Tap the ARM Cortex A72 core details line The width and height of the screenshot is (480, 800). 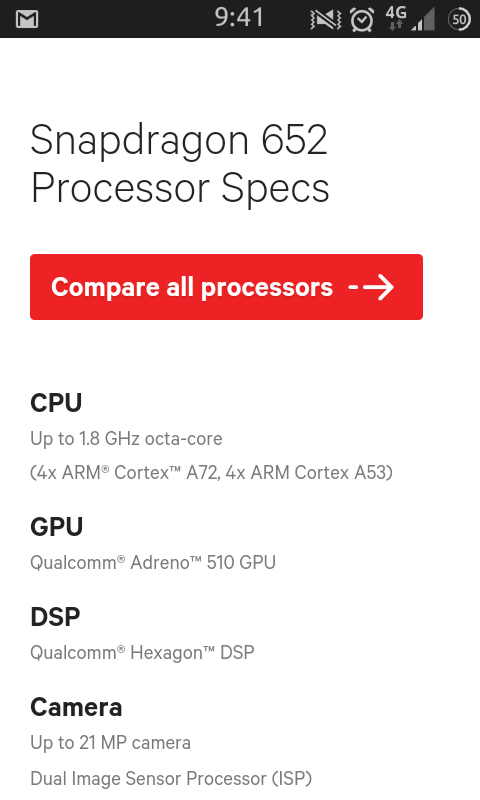[211, 472]
